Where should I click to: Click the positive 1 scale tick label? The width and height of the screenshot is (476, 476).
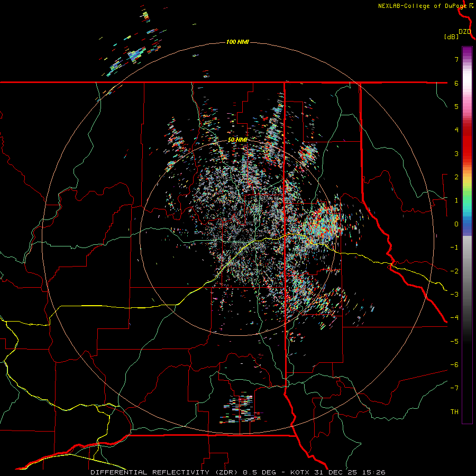(x=456, y=200)
